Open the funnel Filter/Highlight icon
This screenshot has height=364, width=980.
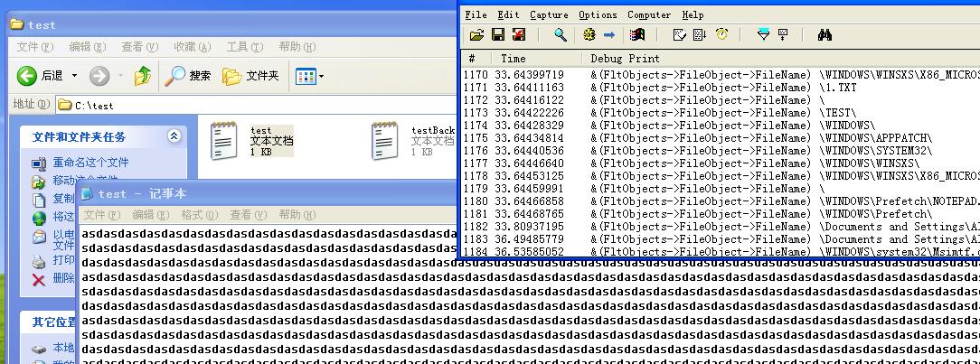tap(763, 35)
